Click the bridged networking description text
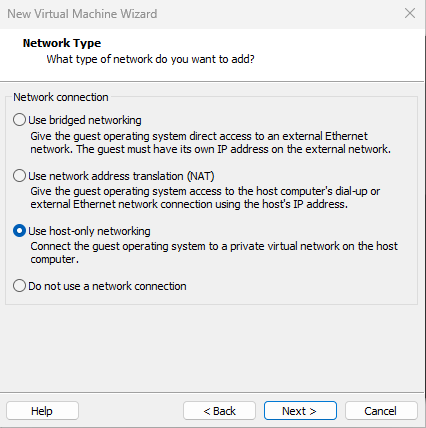This screenshot has height=428, width=426. [x=210, y=143]
